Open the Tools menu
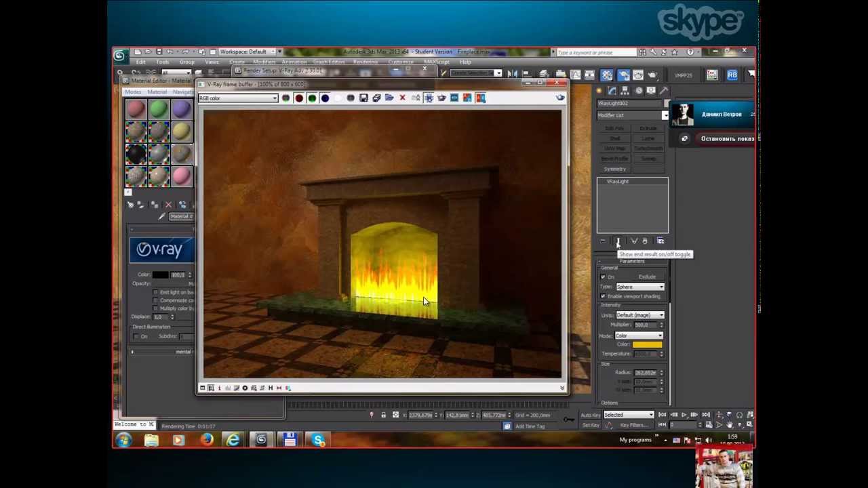 [x=162, y=62]
